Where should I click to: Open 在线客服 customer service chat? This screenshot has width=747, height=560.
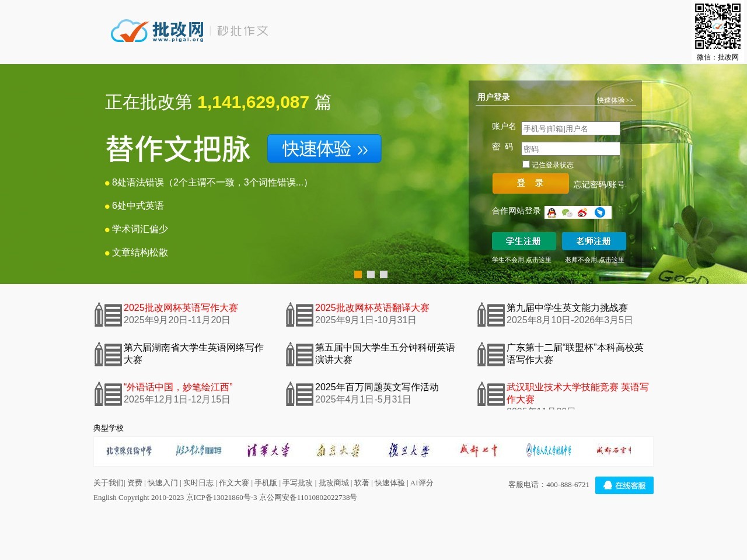[x=624, y=485]
